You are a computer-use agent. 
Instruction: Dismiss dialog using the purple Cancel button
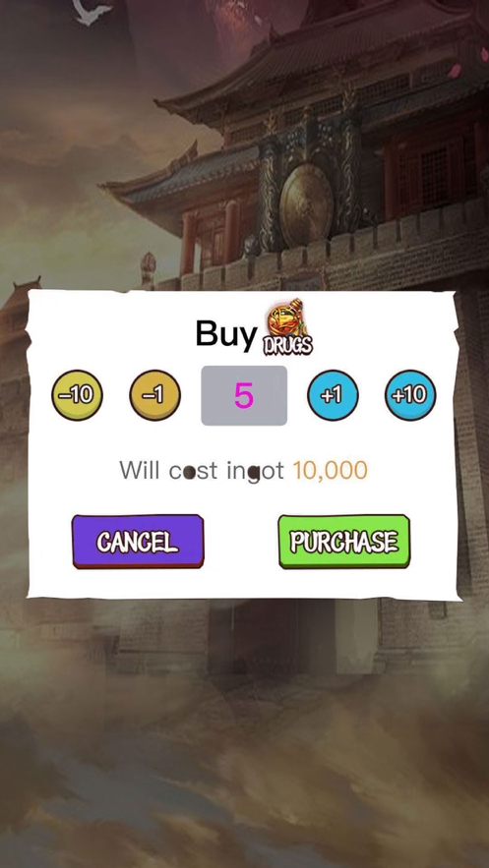138,542
